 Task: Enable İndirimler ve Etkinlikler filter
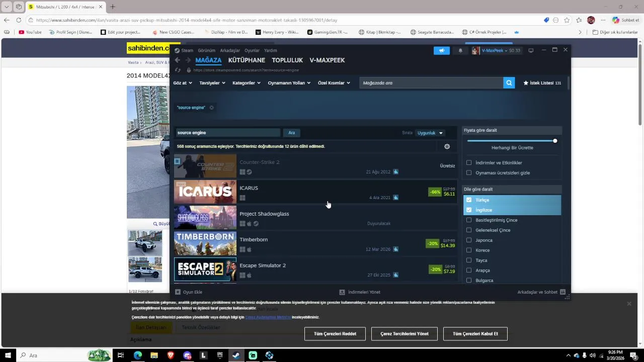[x=469, y=163]
